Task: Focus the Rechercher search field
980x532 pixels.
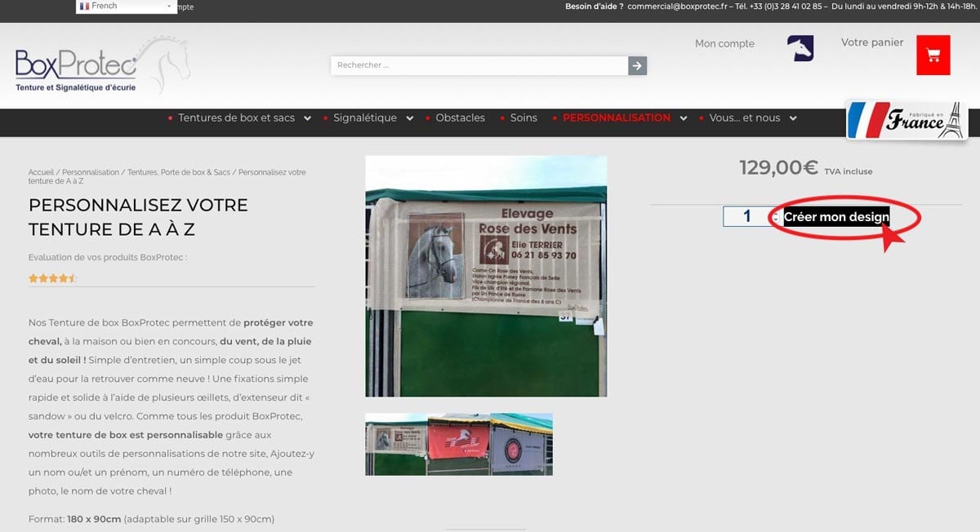Action: [x=479, y=65]
